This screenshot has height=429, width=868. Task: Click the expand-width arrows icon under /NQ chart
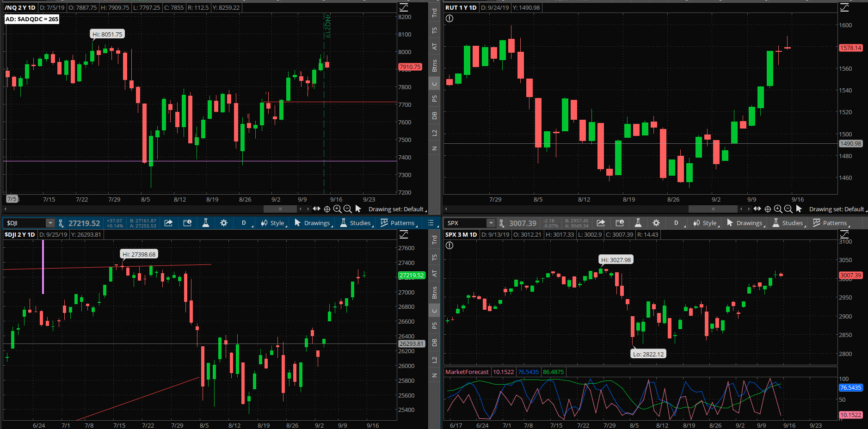(317, 209)
